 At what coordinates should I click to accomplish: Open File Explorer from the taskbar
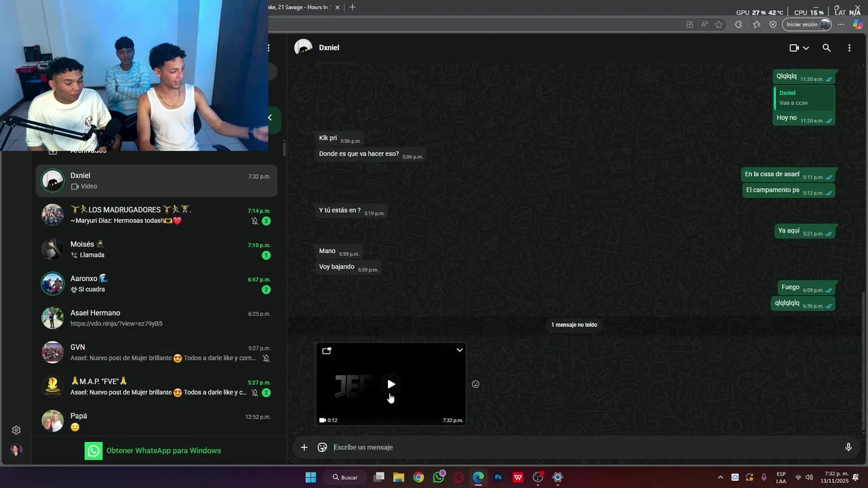point(399,477)
